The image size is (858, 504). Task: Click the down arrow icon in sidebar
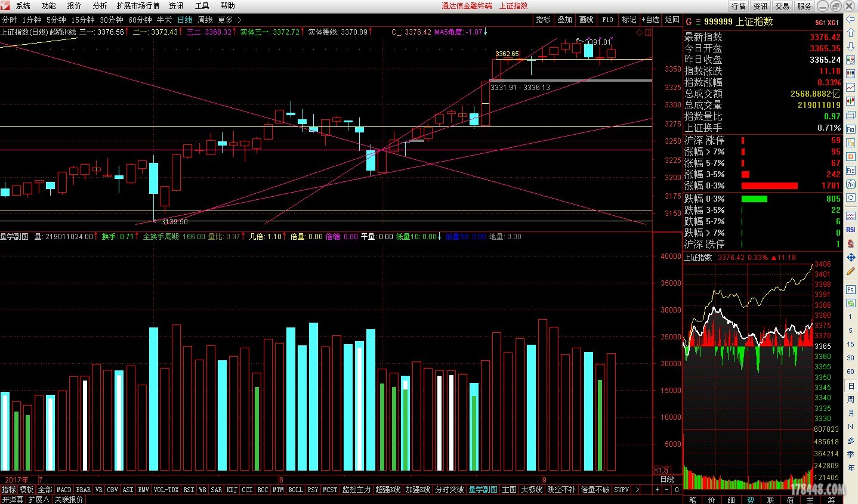[851, 47]
